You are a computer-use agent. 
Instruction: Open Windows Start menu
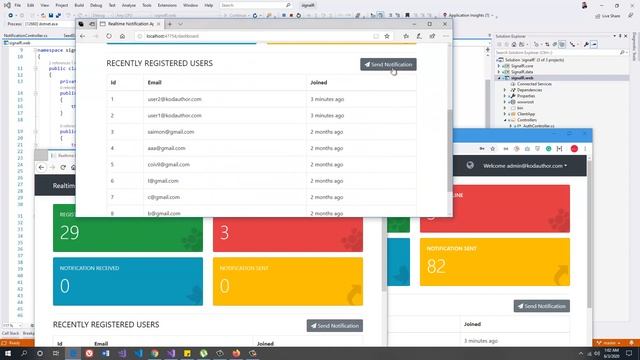(x=8, y=353)
